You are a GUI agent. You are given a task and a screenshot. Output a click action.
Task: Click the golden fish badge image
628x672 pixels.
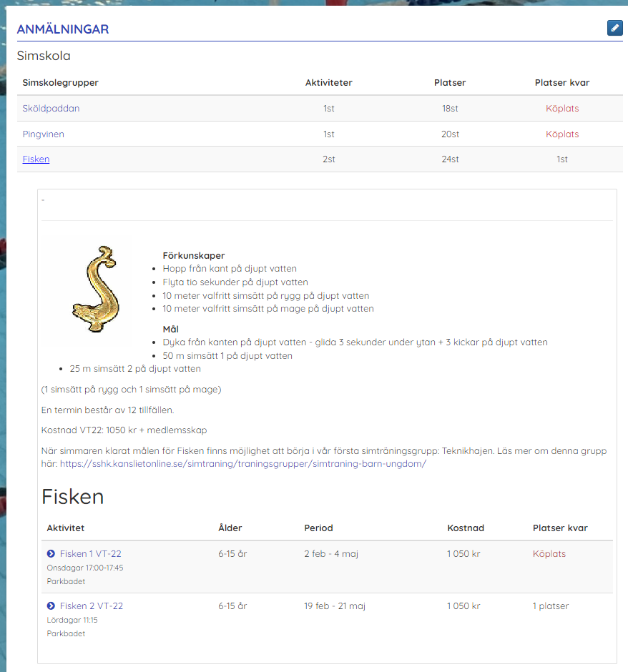[x=96, y=290]
